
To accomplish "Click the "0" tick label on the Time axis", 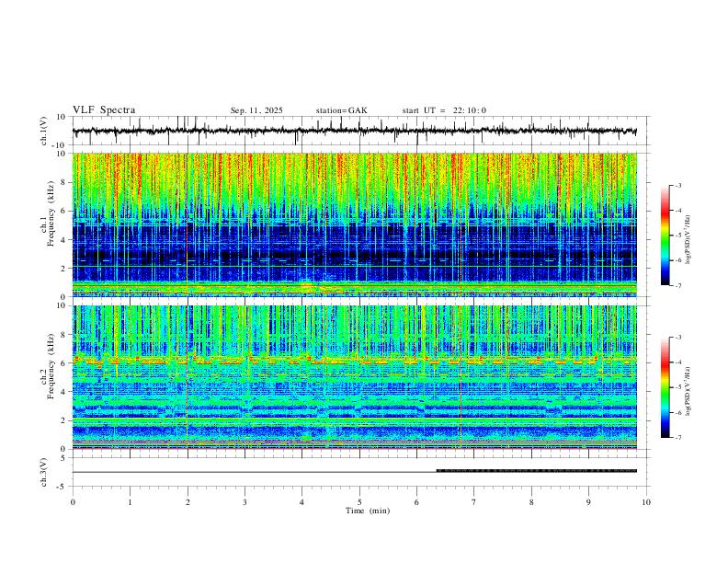I will (73, 502).
